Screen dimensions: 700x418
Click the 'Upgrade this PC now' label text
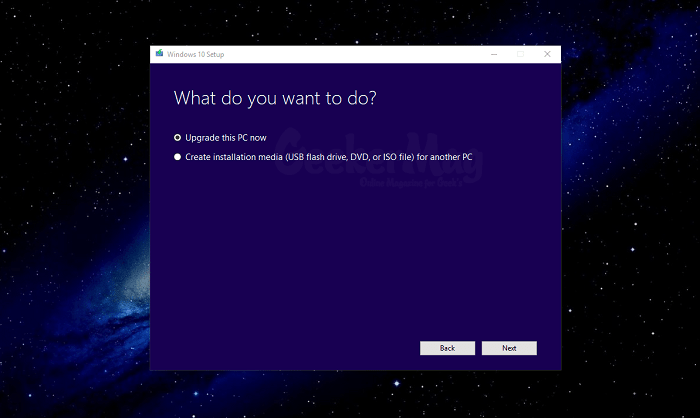226,138
